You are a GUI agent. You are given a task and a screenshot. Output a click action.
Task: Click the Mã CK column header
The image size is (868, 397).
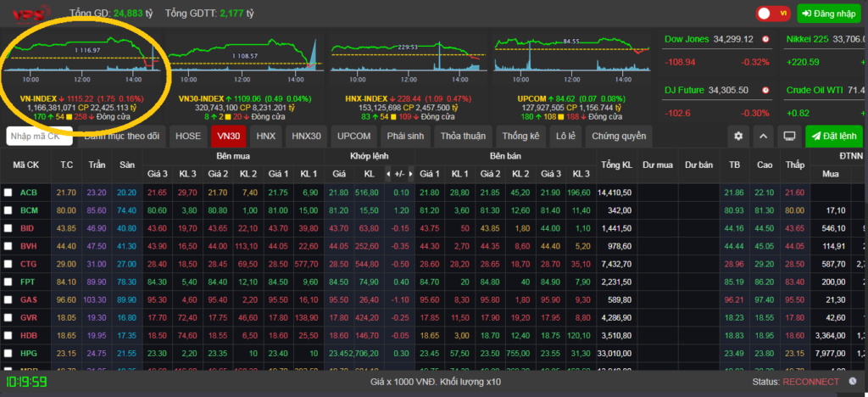coord(26,165)
